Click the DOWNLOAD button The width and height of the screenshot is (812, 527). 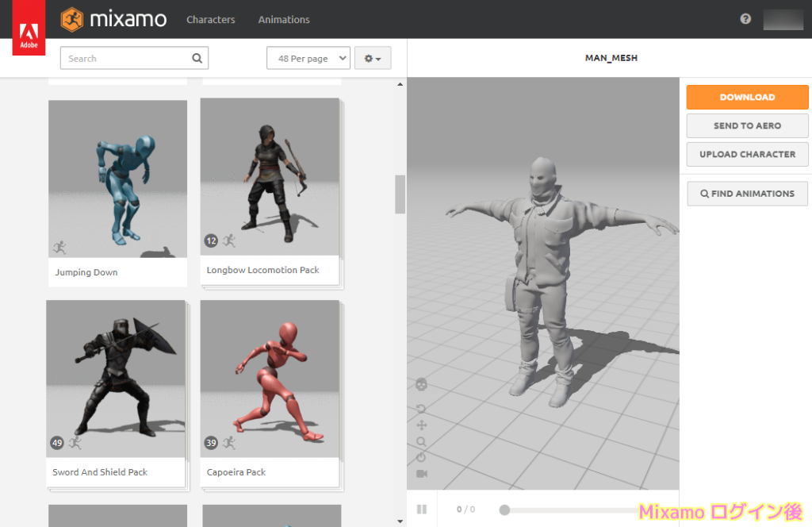point(746,97)
